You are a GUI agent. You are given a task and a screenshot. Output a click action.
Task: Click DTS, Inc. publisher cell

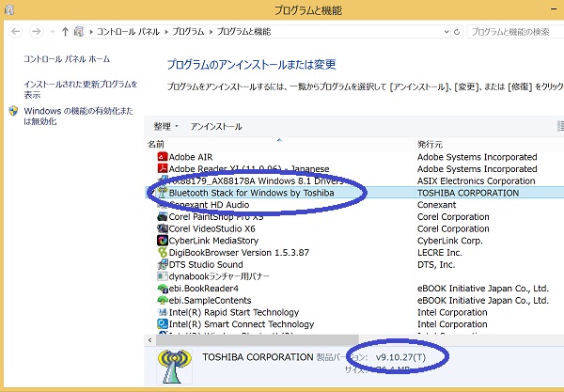tap(436, 265)
